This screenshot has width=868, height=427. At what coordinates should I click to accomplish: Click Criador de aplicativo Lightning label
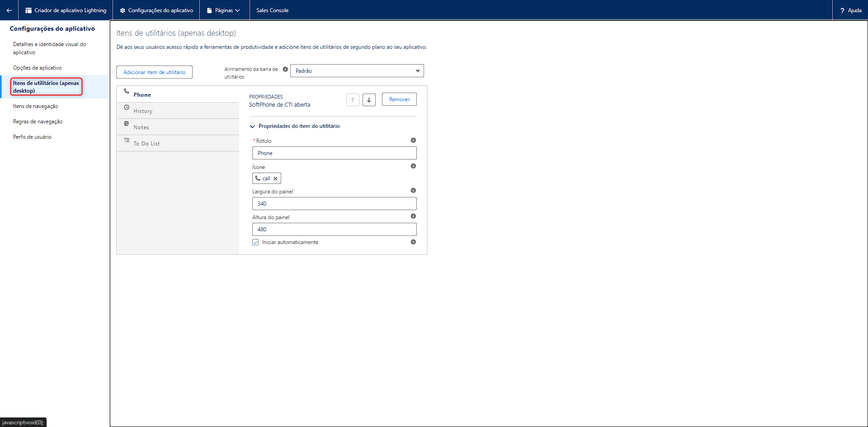pos(70,10)
